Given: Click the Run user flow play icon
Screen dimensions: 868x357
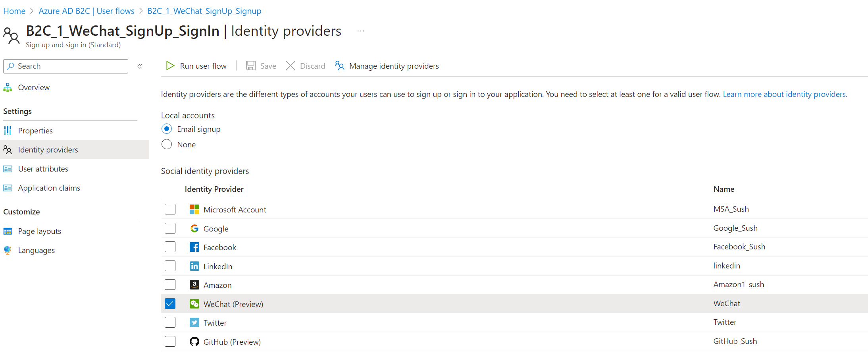Looking at the screenshot, I should click(170, 66).
